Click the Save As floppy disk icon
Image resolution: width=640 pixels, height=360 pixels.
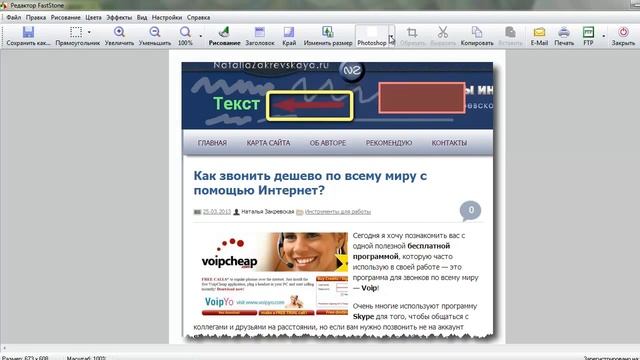28,32
